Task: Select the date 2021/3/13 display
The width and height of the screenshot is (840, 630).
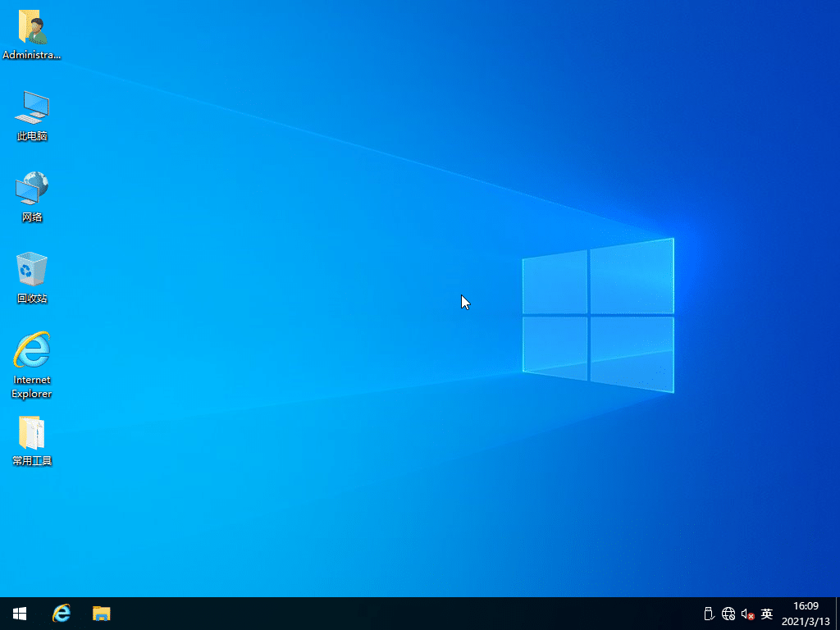Action: (805, 619)
